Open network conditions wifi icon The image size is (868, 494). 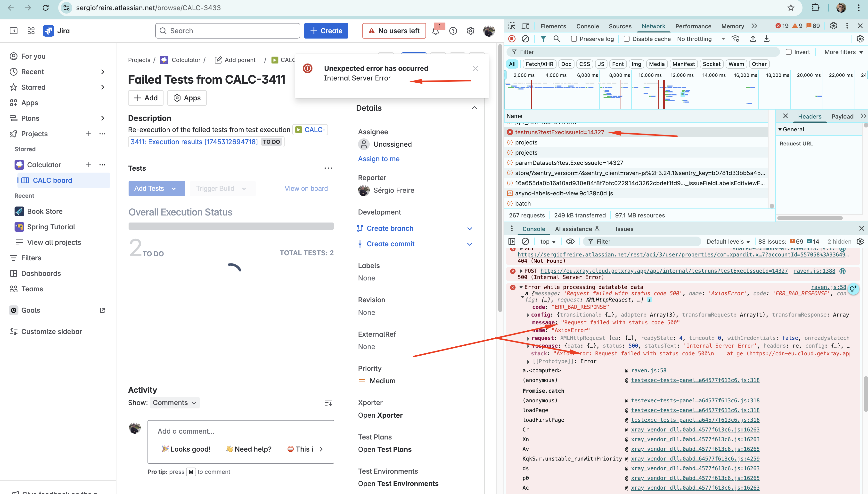736,39
